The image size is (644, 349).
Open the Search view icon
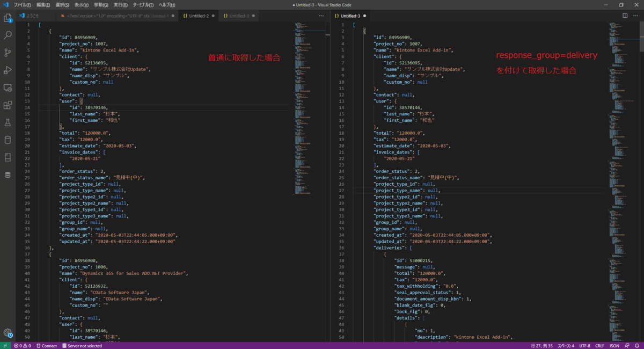point(8,35)
